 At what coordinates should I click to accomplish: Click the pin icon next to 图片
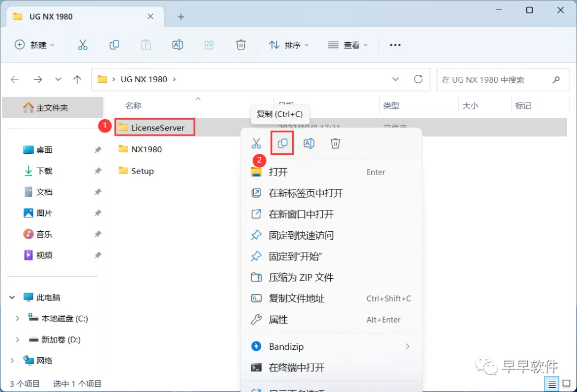(98, 213)
